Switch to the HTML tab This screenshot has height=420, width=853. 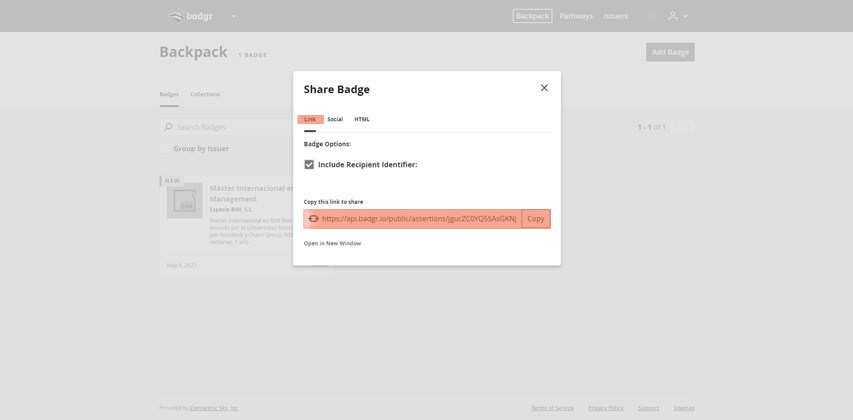click(x=362, y=119)
